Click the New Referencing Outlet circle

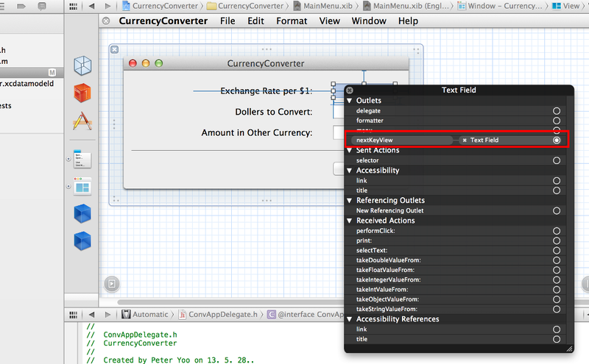557,210
